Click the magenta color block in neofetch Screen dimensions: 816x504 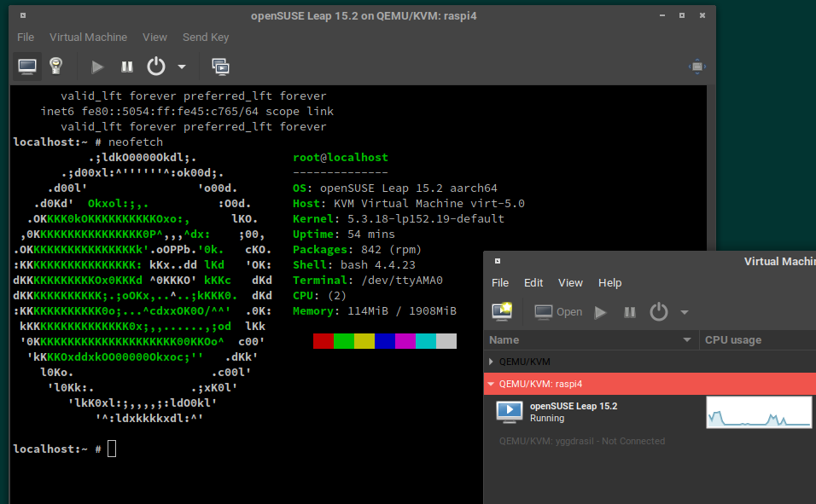tap(405, 341)
